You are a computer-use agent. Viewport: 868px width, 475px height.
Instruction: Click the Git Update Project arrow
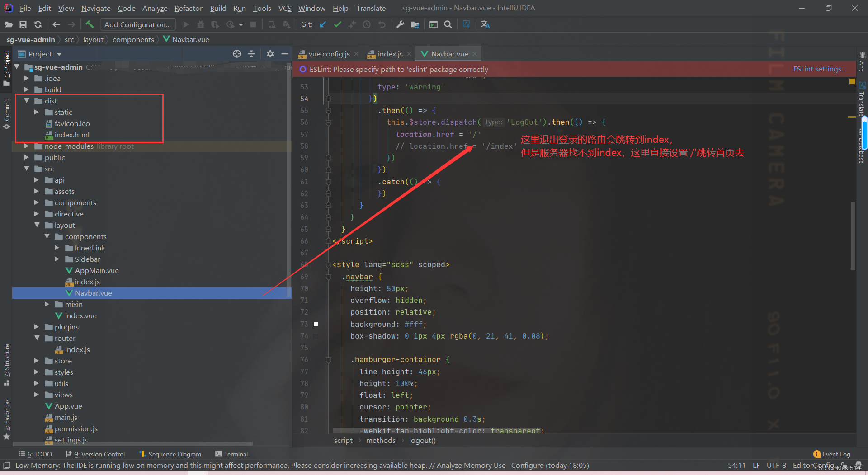(323, 24)
